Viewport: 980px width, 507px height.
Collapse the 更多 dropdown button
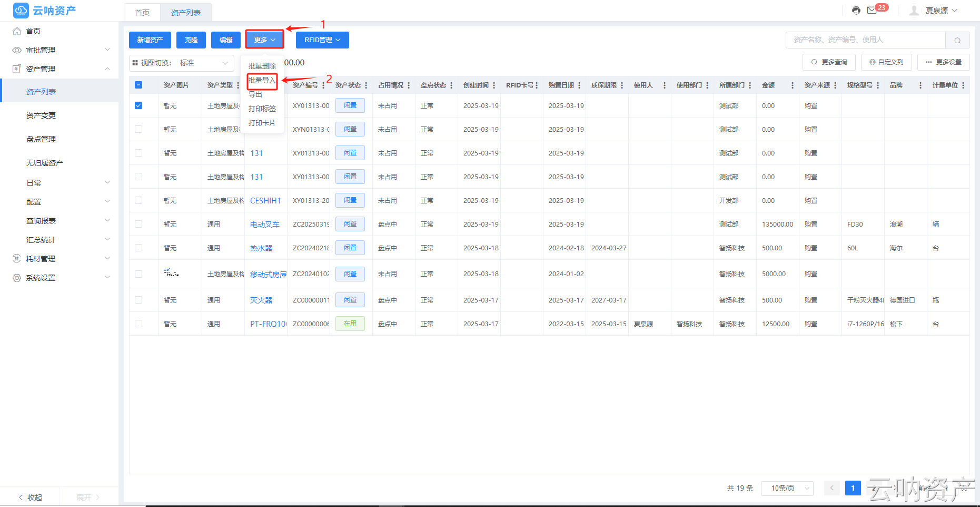point(265,40)
